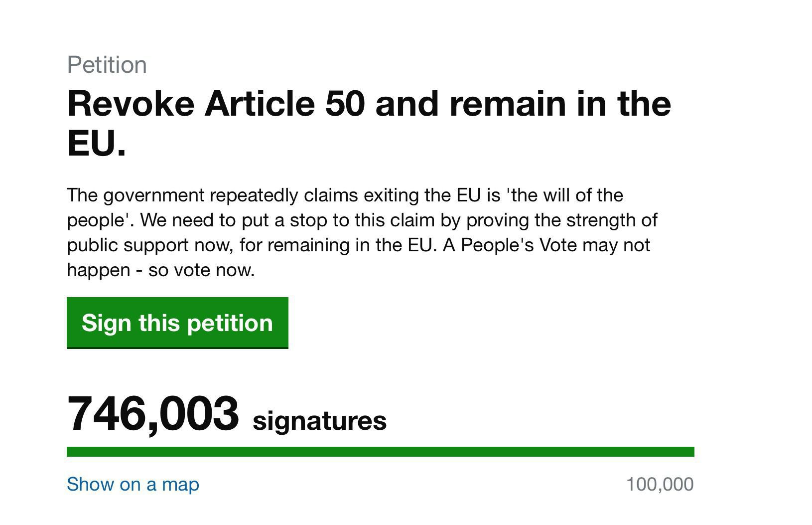Open the Show on a map link
The height and width of the screenshot is (525, 812).
tap(133, 484)
